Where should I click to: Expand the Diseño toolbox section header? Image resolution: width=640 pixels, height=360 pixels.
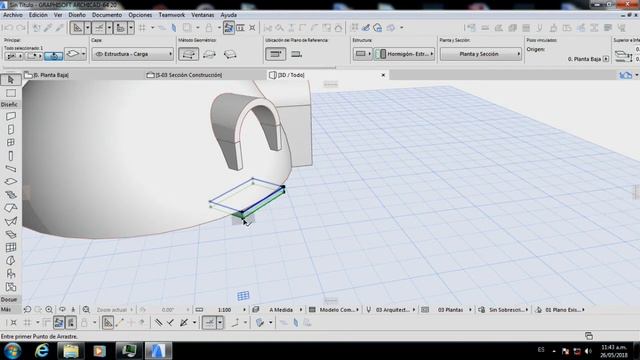pos(11,104)
